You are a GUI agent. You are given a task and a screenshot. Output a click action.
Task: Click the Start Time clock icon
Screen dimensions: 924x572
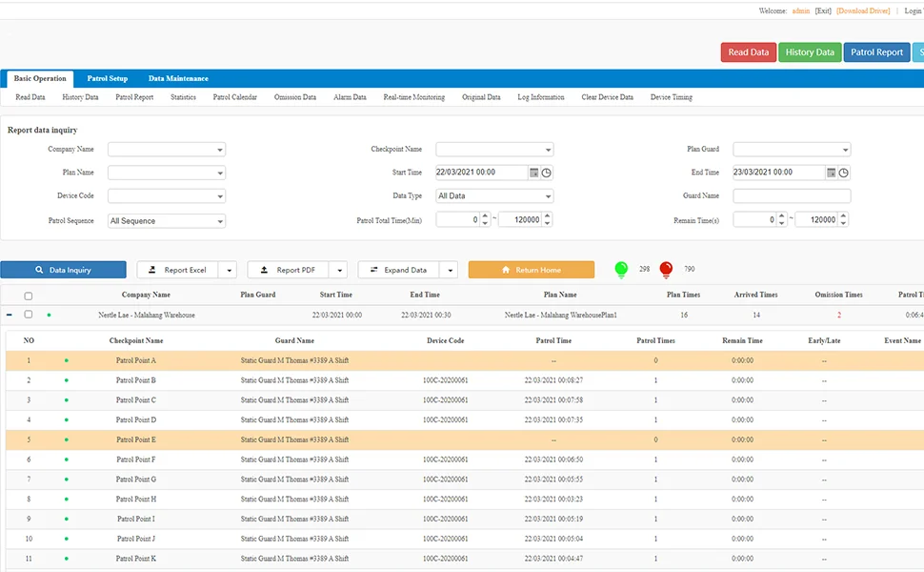click(547, 173)
